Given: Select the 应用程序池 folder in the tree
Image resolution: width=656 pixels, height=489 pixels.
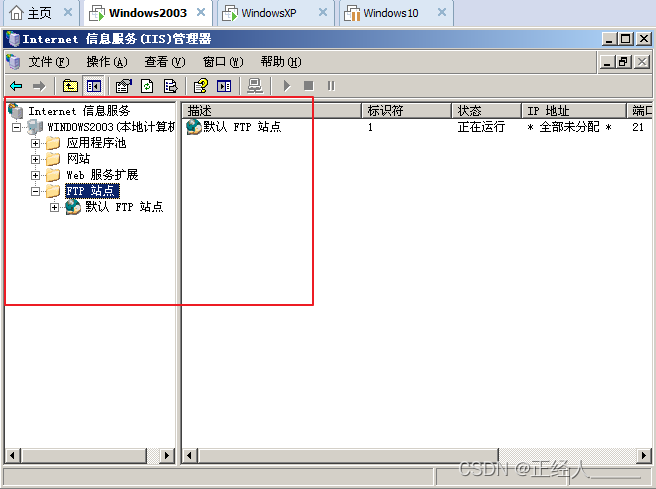Looking at the screenshot, I should click(x=96, y=143).
